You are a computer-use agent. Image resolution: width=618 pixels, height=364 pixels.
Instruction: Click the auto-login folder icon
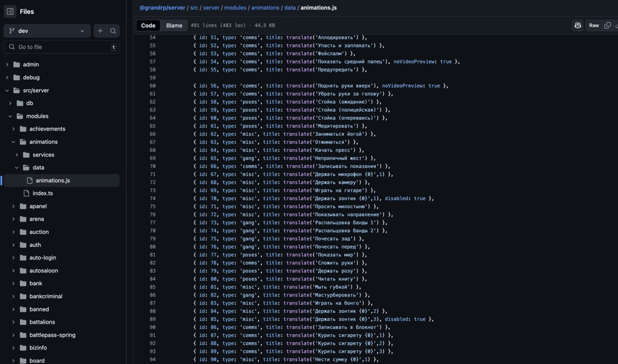click(23, 257)
